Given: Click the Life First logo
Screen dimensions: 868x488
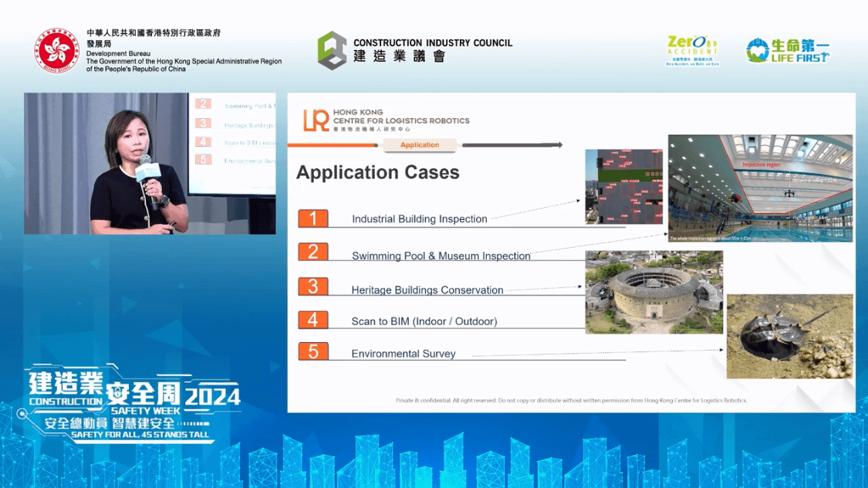Looking at the screenshot, I should 787,50.
